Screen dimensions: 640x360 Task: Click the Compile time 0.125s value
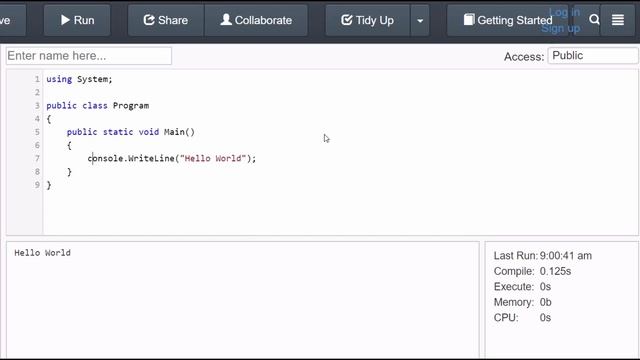point(555,271)
